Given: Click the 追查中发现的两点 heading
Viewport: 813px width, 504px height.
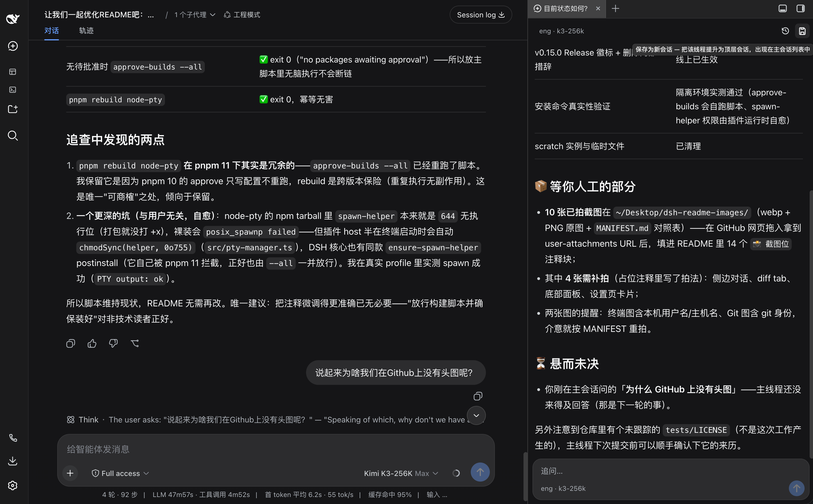Looking at the screenshot, I should coord(115,139).
